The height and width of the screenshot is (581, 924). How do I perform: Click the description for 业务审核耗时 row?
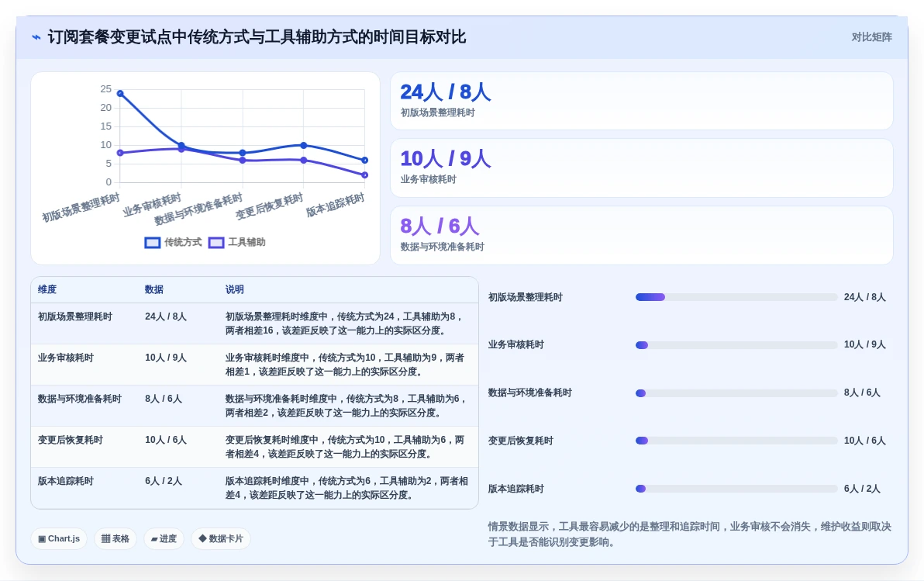click(345, 365)
